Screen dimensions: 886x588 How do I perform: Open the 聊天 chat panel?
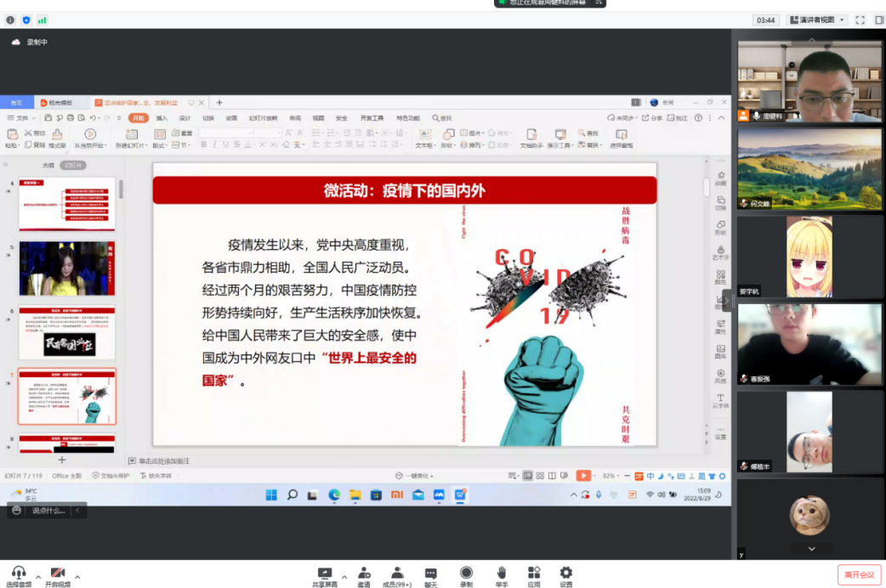[x=430, y=574]
